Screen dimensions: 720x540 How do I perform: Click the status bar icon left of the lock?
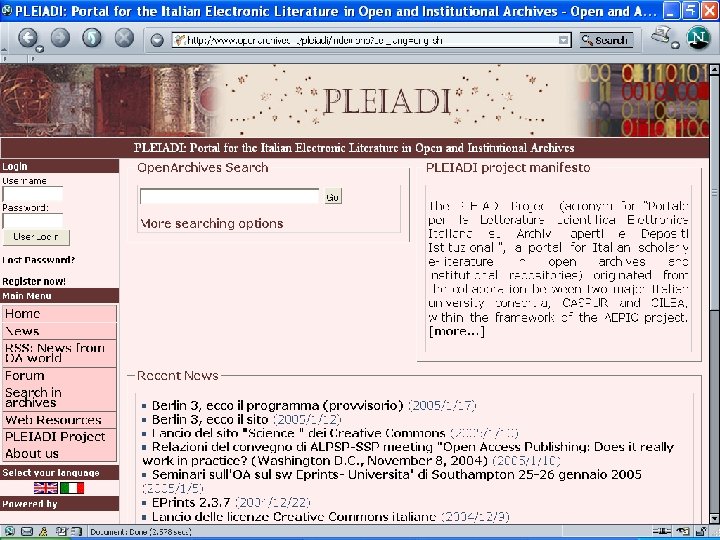coord(683,532)
